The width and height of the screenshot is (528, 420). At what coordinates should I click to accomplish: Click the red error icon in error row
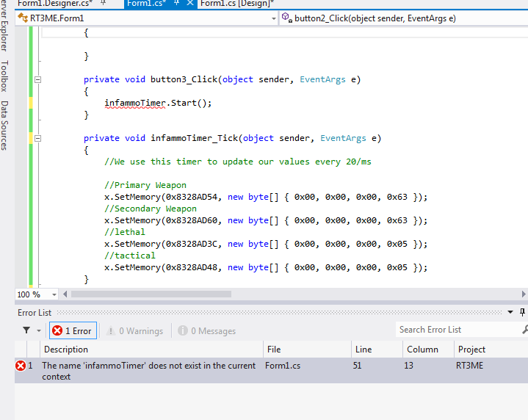[x=21, y=366]
